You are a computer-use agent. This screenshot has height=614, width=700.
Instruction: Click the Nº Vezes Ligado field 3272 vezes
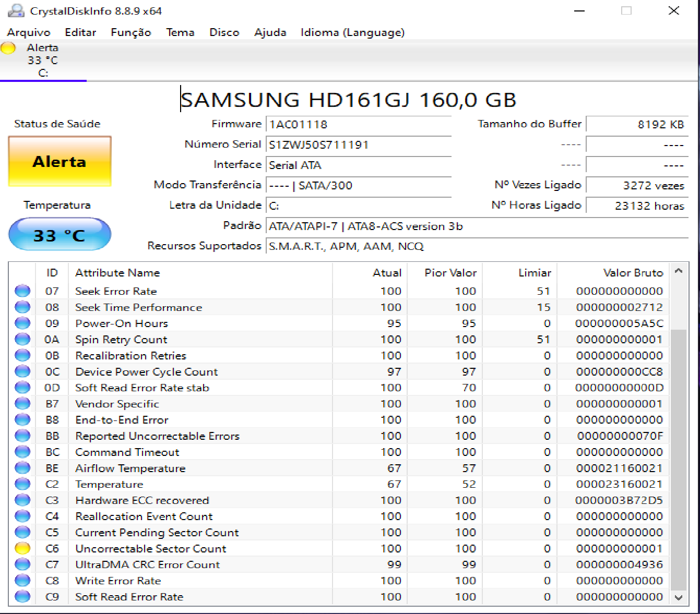click(637, 185)
